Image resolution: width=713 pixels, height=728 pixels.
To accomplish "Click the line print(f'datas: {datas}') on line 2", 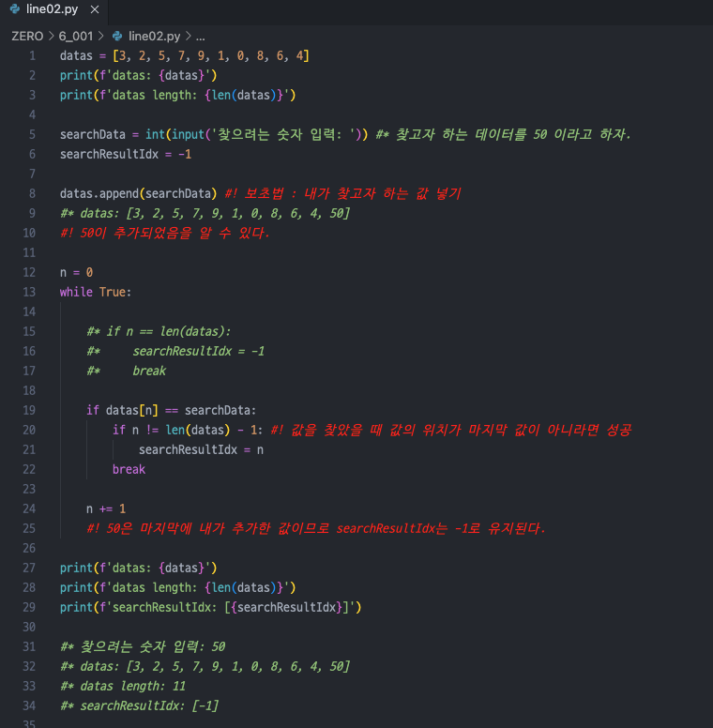I will (138, 75).
